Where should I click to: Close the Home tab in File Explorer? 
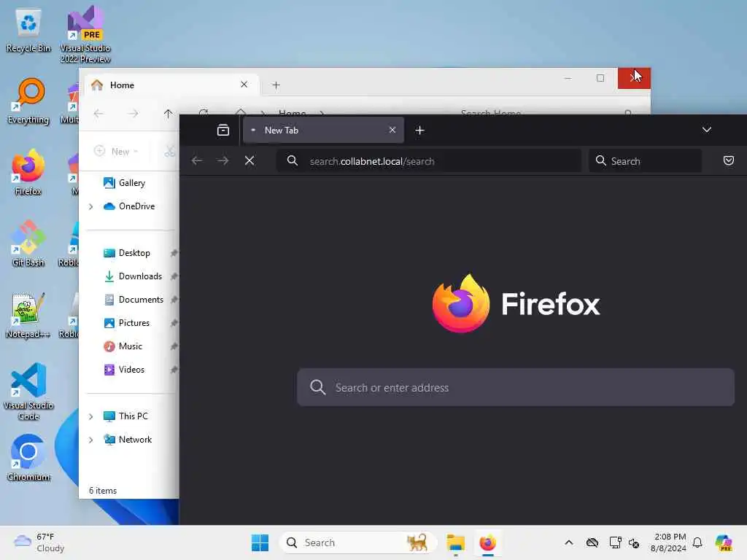coord(244,85)
